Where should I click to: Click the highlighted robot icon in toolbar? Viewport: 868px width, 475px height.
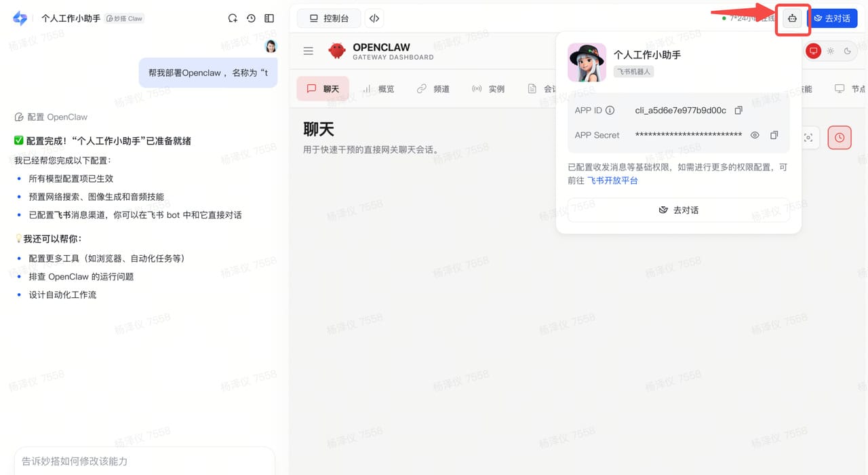[x=792, y=18]
